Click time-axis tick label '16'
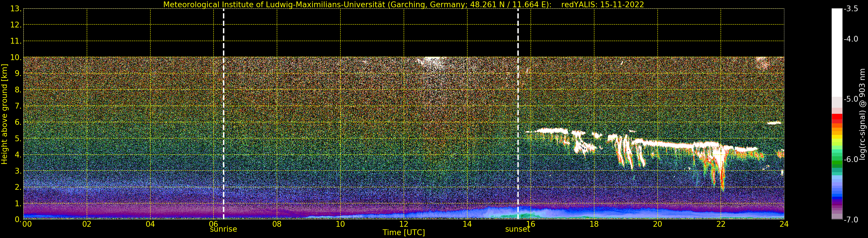 (x=531, y=224)
